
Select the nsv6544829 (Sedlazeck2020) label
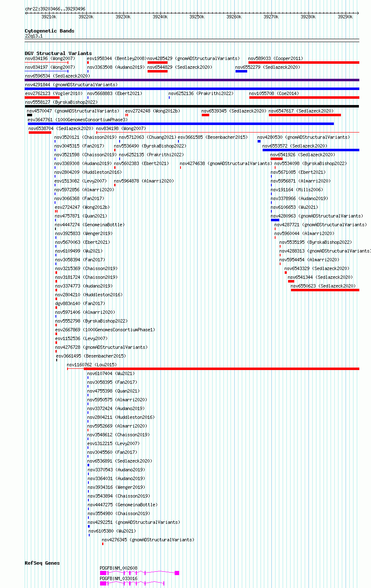click(180, 67)
